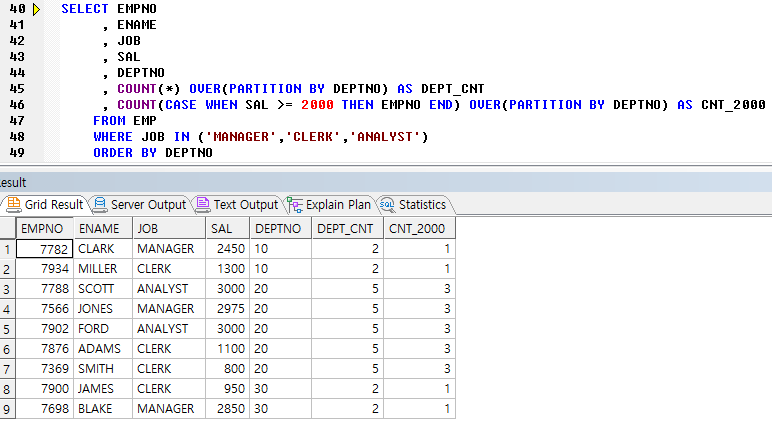
Task: Click the SAL cell 1300
Action: point(228,269)
